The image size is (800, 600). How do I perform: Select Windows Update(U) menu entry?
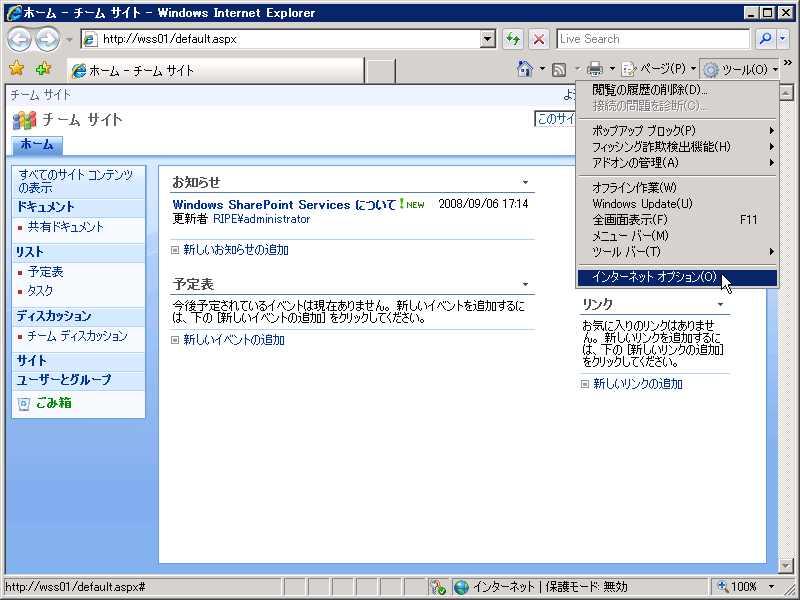(678, 204)
